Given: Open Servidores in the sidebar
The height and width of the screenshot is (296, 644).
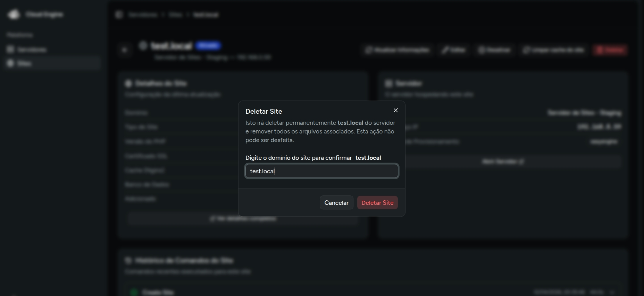Looking at the screenshot, I should tap(32, 50).
